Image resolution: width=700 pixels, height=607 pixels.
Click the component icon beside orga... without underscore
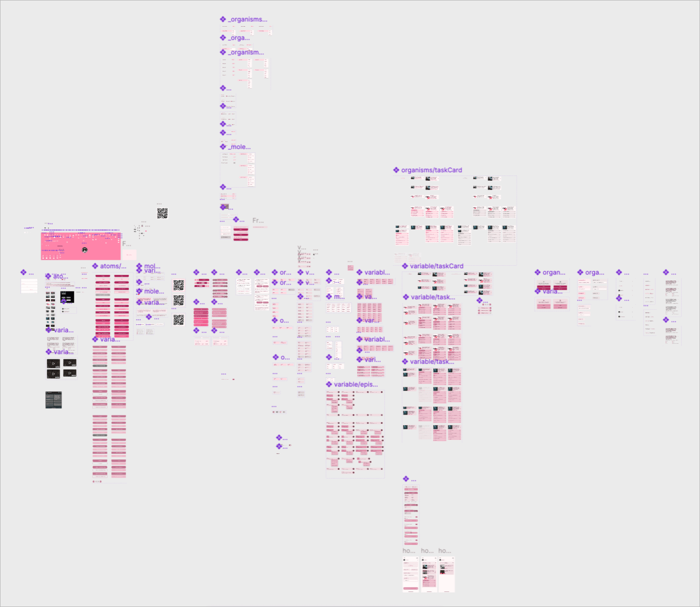pos(580,272)
